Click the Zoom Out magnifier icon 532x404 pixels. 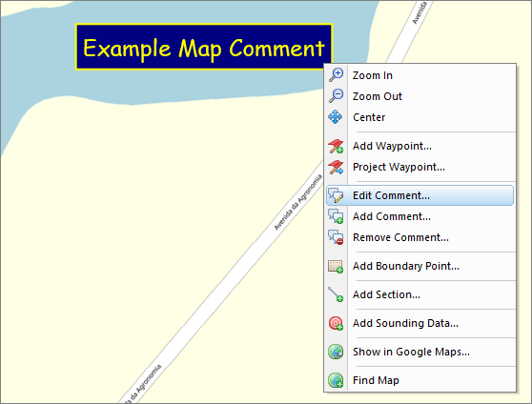coord(336,96)
